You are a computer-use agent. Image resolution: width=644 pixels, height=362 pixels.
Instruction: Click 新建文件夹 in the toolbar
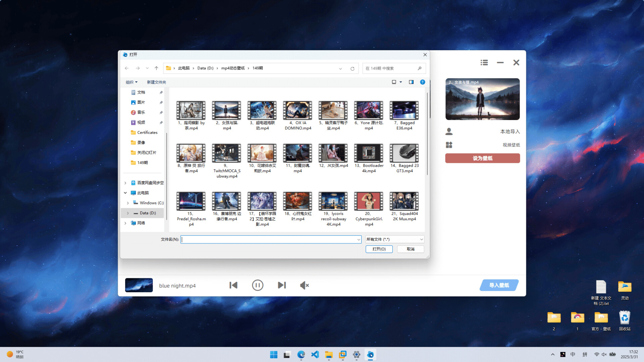click(x=156, y=82)
